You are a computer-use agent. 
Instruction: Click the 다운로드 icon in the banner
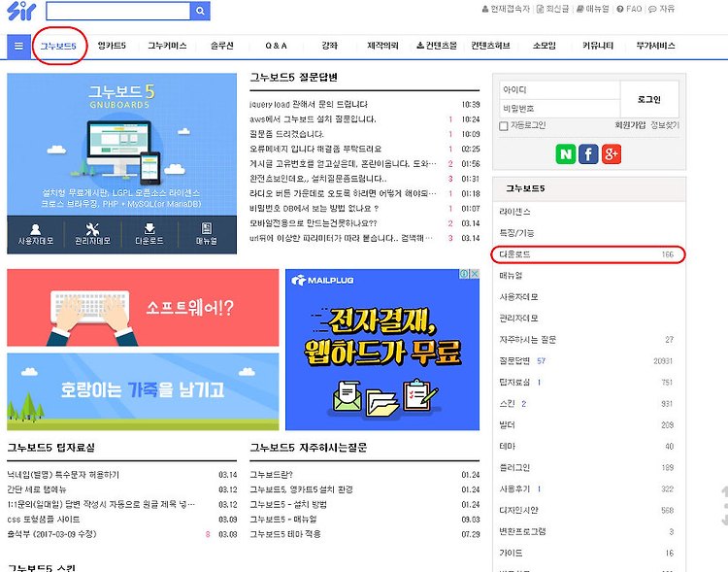149,234
